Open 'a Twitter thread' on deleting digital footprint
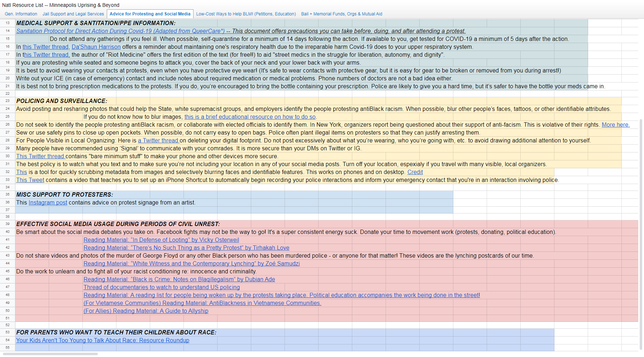Viewport: 644px width, 357px height. 158,141
